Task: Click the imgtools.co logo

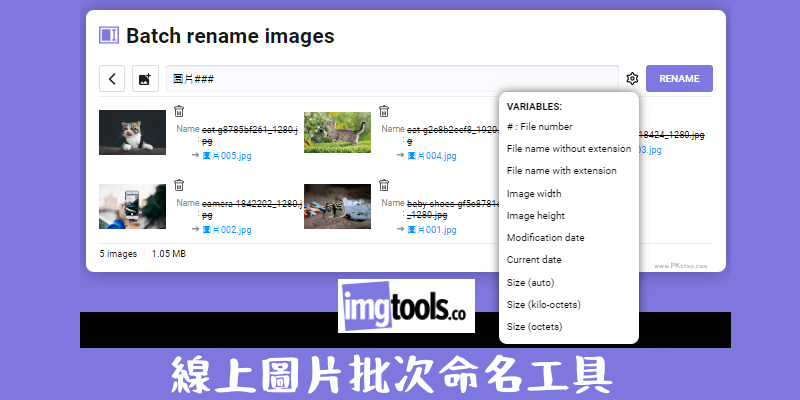Action: point(406,306)
